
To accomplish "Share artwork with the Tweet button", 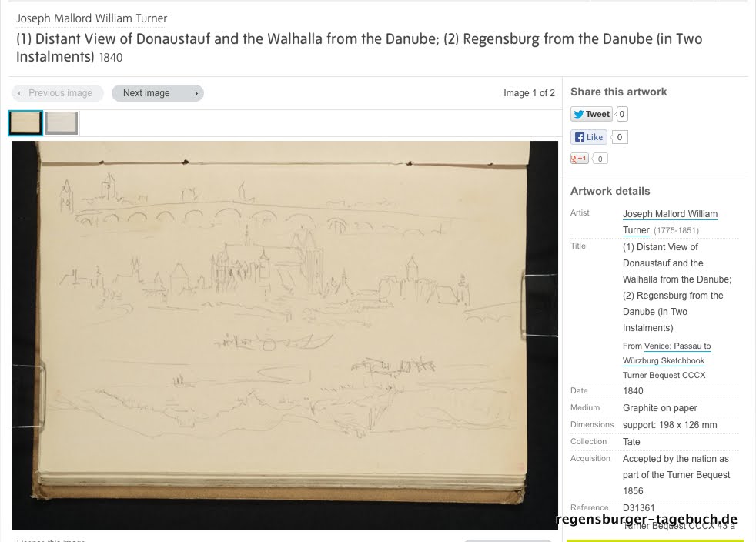I will click(x=591, y=114).
